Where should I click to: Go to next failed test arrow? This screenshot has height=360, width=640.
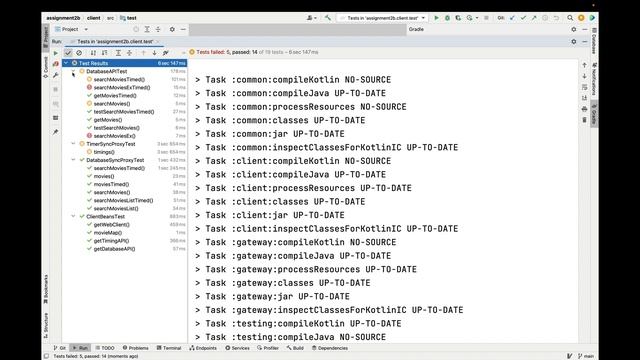(154, 53)
